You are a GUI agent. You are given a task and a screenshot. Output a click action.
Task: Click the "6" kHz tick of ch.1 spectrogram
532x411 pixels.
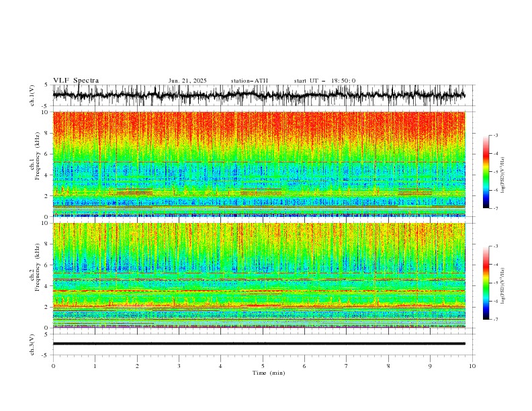pyautogui.click(x=47, y=154)
